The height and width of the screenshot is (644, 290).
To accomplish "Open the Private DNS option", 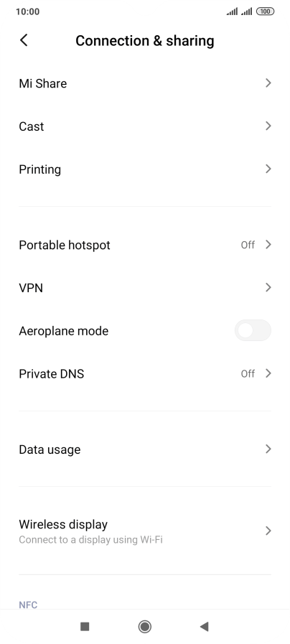I will [x=145, y=374].
